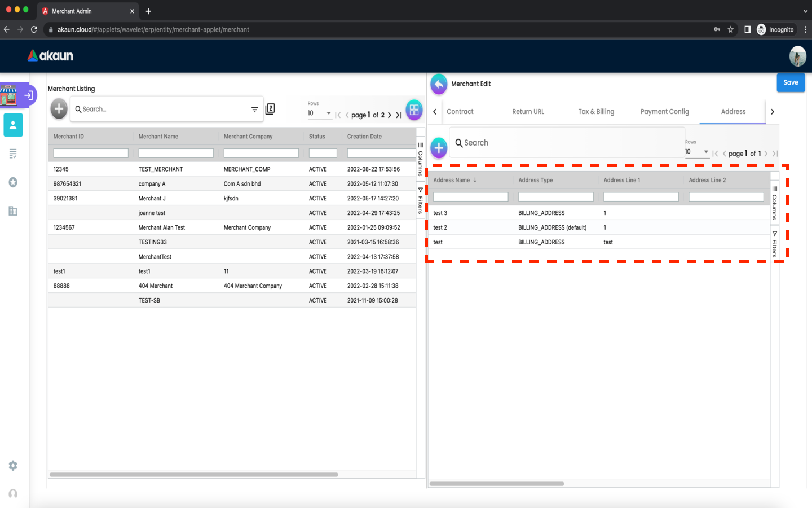Click the add merchant plus icon

pos(59,109)
